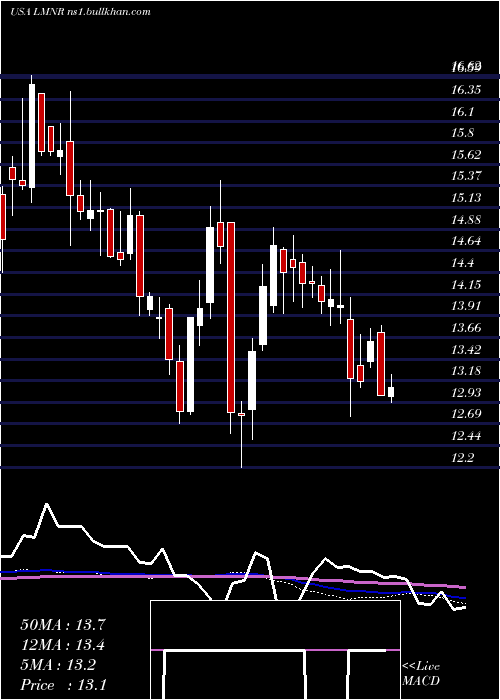Click the '50MA : 13.7' readout
This screenshot has height=700, width=500.
pyautogui.click(x=63, y=625)
